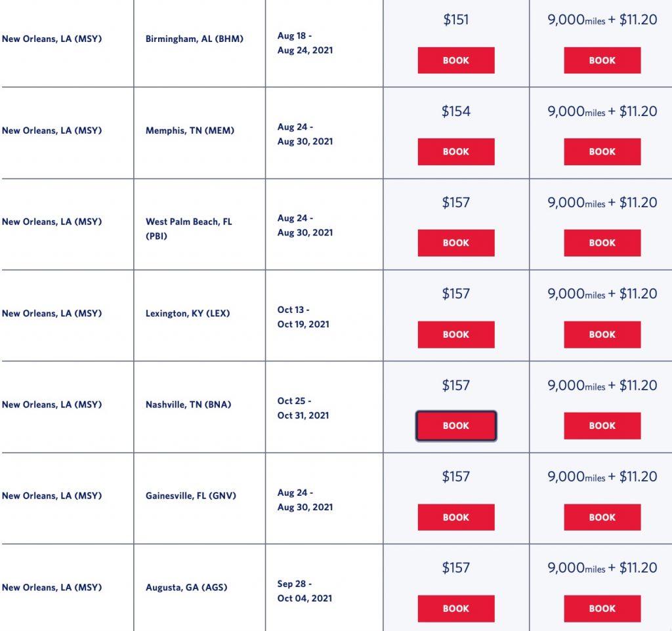Book the Nashville flight with miles
The width and height of the screenshot is (672, 631).
(x=602, y=426)
